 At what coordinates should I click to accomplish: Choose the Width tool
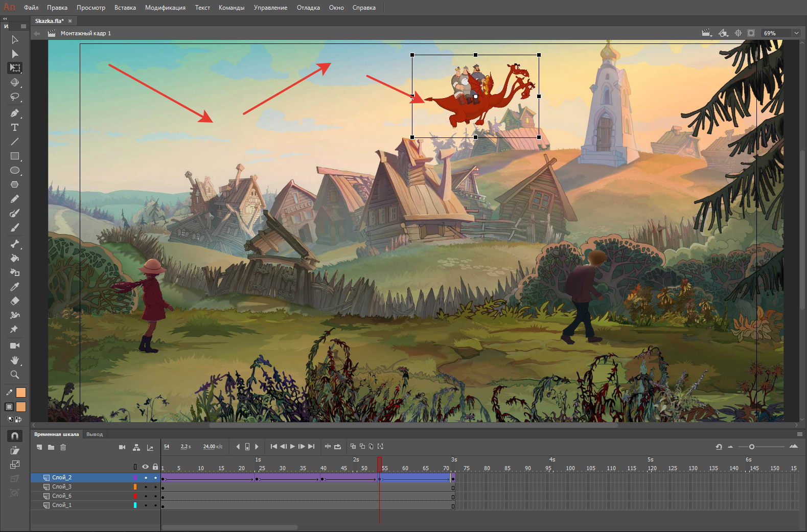(x=15, y=315)
